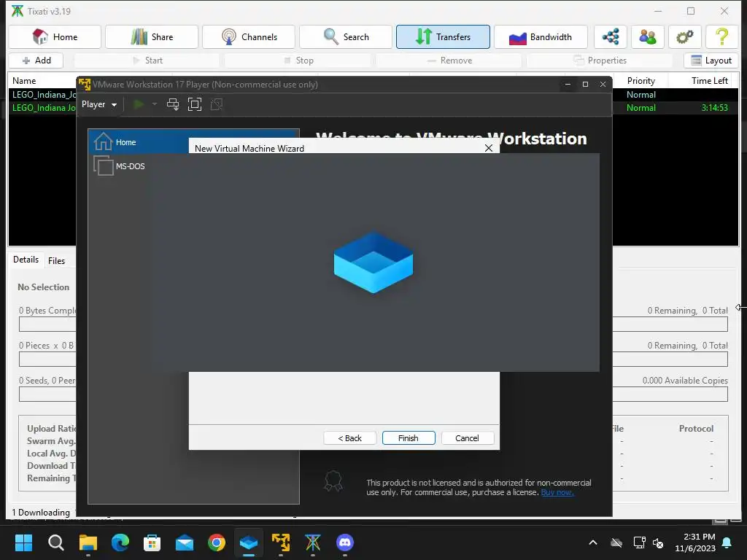Screen dimensions: 747x560
Task: Click the 1 Downloading status text
Action: point(41,513)
